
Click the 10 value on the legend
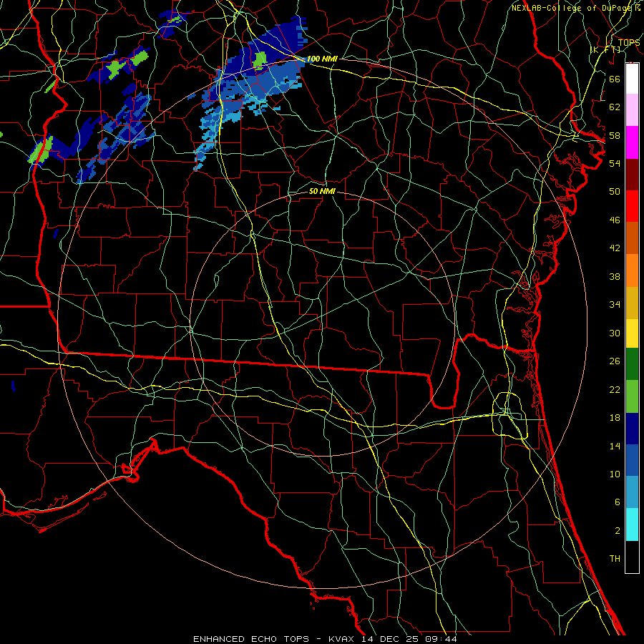[615, 474]
